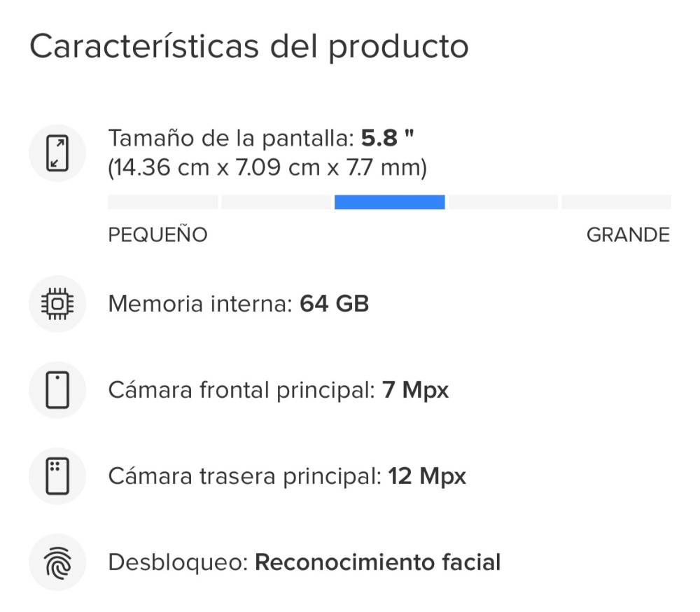Click the screen size icon
The width and height of the screenshot is (700, 612).
[x=57, y=153]
